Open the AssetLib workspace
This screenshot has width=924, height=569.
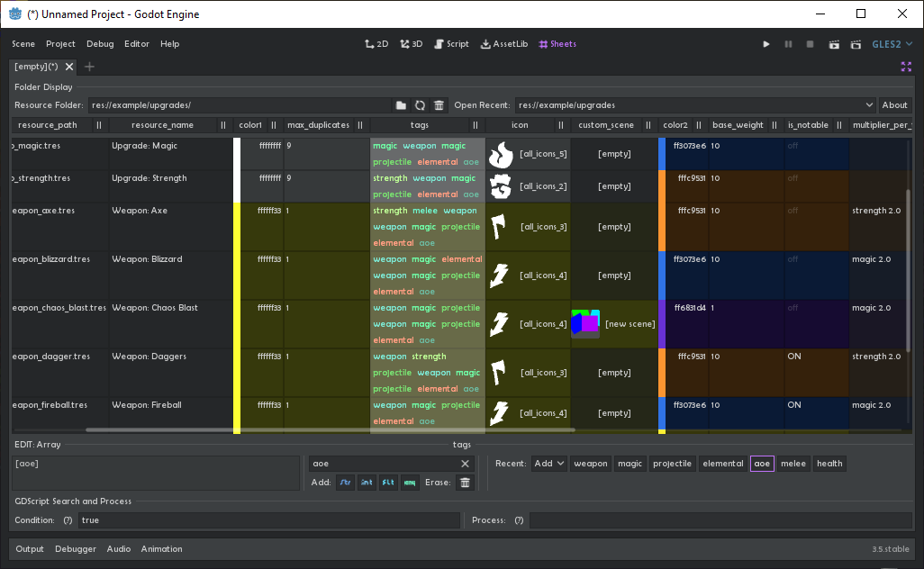point(504,44)
